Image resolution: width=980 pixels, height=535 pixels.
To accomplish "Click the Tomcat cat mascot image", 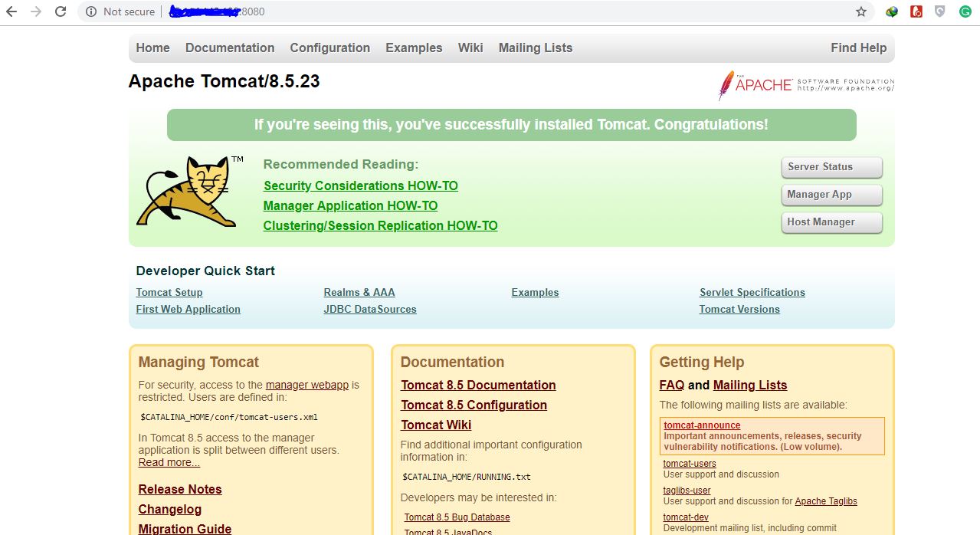I will point(190,191).
